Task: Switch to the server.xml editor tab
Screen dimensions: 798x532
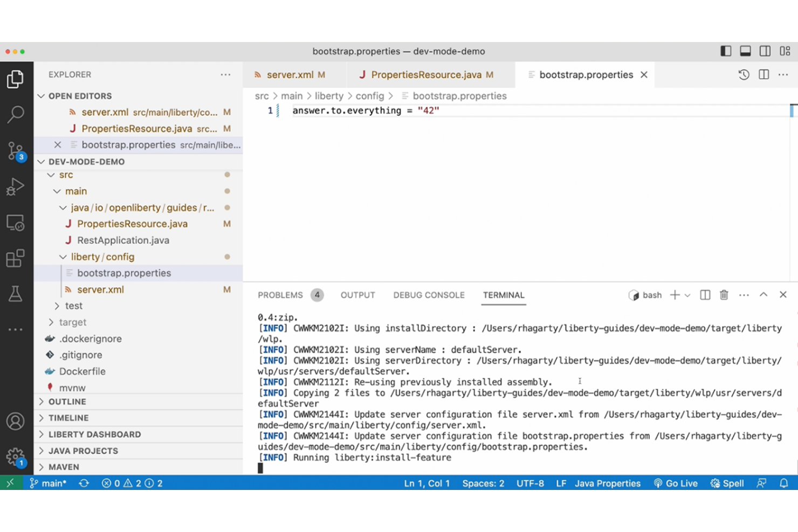Action: pos(294,75)
